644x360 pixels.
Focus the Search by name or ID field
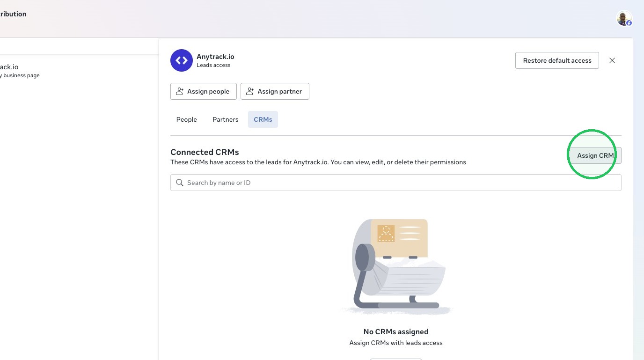(x=396, y=183)
